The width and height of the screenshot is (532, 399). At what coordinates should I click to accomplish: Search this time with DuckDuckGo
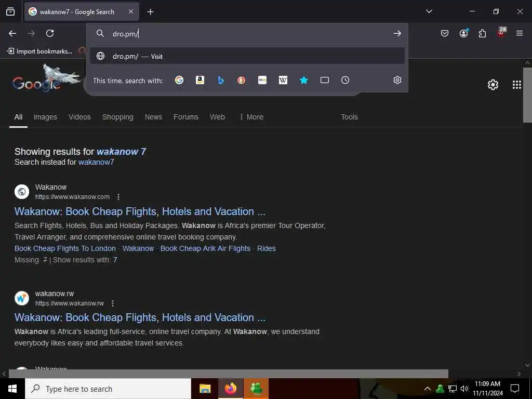pos(241,80)
